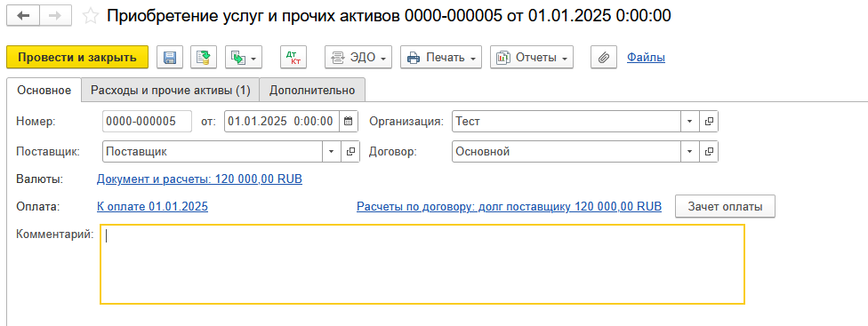
Task: Switch to Расходы и прочие активы tab
Action: [171, 91]
